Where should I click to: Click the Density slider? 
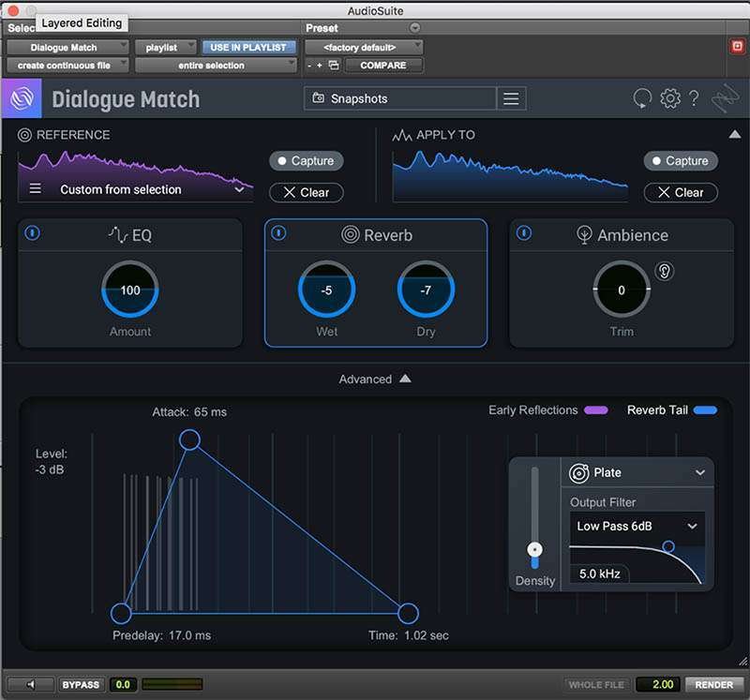tap(535, 548)
